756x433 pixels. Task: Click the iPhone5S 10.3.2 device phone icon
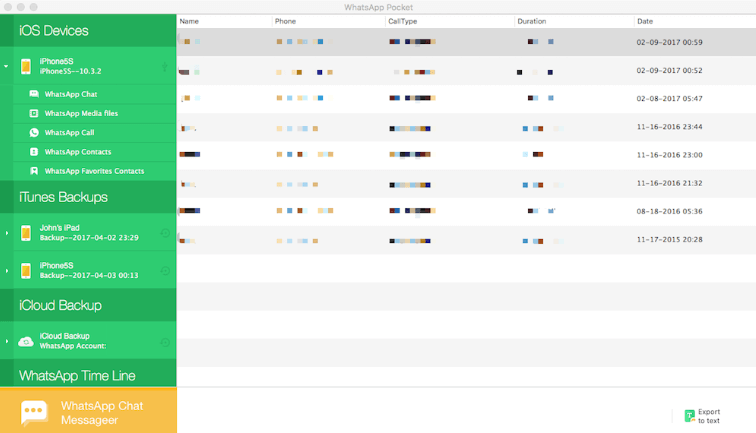point(26,66)
